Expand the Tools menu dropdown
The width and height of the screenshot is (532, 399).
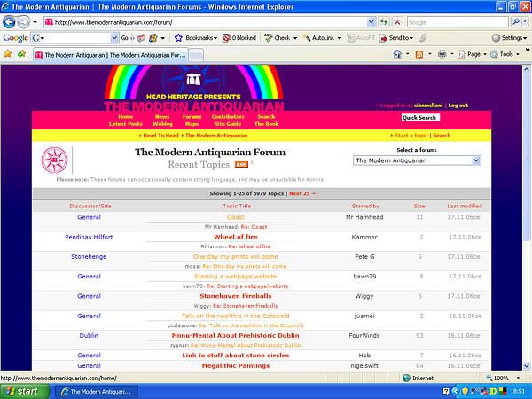[518, 54]
